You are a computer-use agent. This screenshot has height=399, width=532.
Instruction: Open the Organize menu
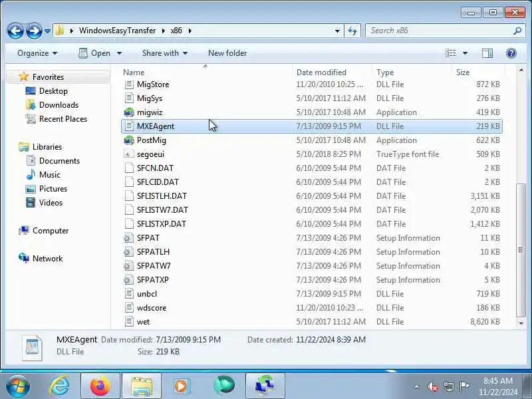(x=37, y=53)
